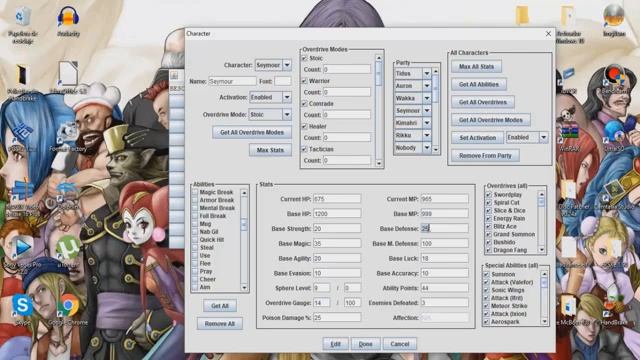Image resolution: width=640 pixels, height=360 pixels.
Task: Toggle the Sonic Wings special ability
Action: (487, 290)
